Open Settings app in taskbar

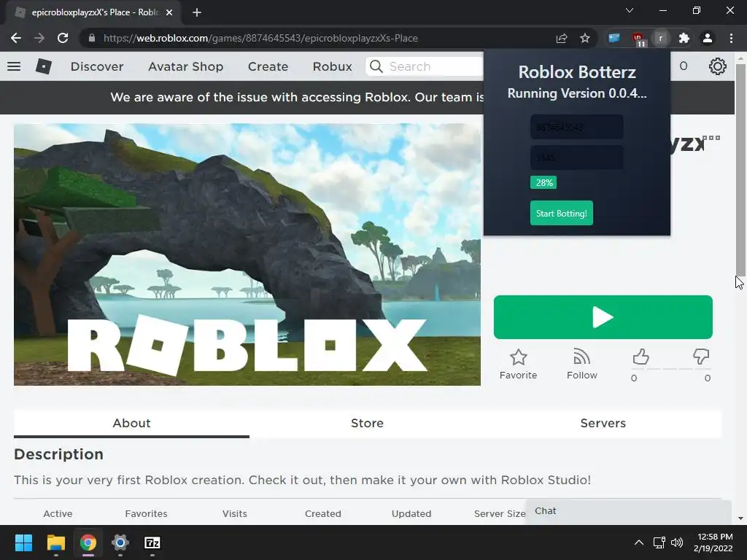pyautogui.click(x=120, y=542)
